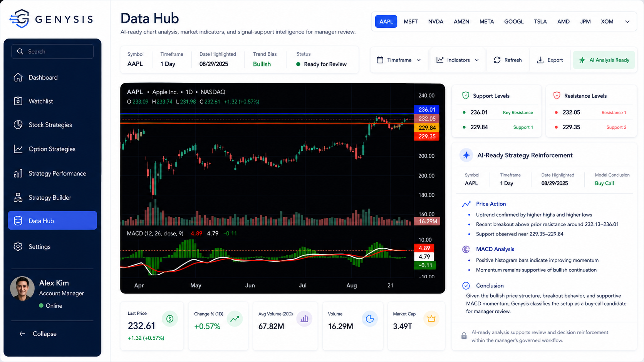Switch to the XOM ticker tab
Image resolution: width=644 pixels, height=362 pixels.
pyautogui.click(x=607, y=22)
